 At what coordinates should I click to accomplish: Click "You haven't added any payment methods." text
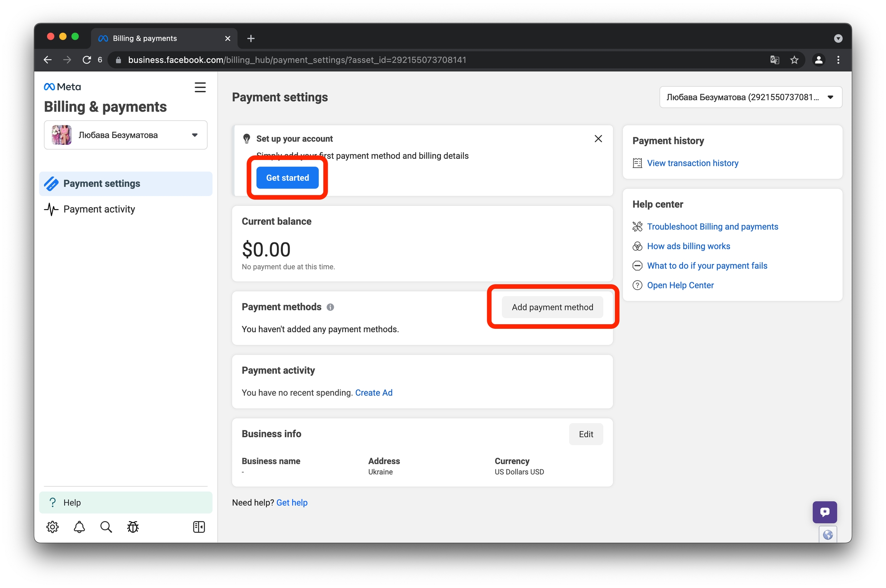(320, 330)
